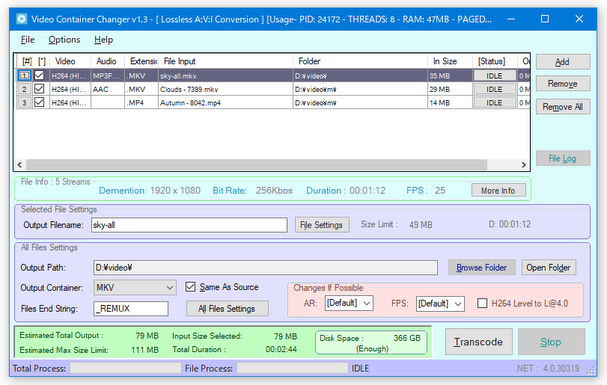
Task: Click the Video Container Changer app icon
Action: pos(21,19)
